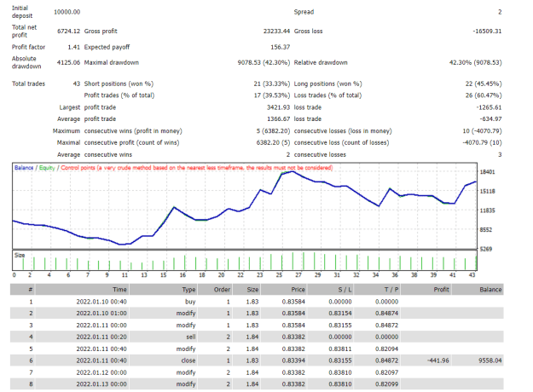Click the 5269 axis label on chart
533x392 pixels.
click(x=486, y=249)
